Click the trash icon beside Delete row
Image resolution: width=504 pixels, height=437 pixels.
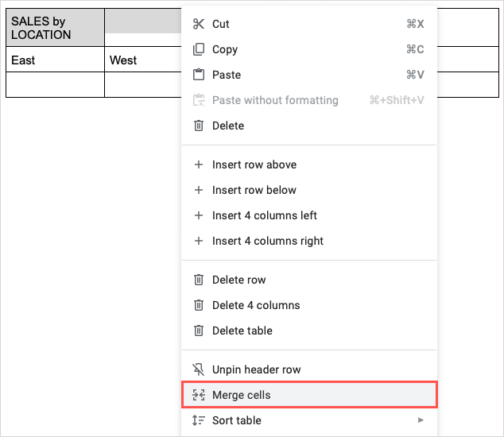pyautogui.click(x=199, y=280)
